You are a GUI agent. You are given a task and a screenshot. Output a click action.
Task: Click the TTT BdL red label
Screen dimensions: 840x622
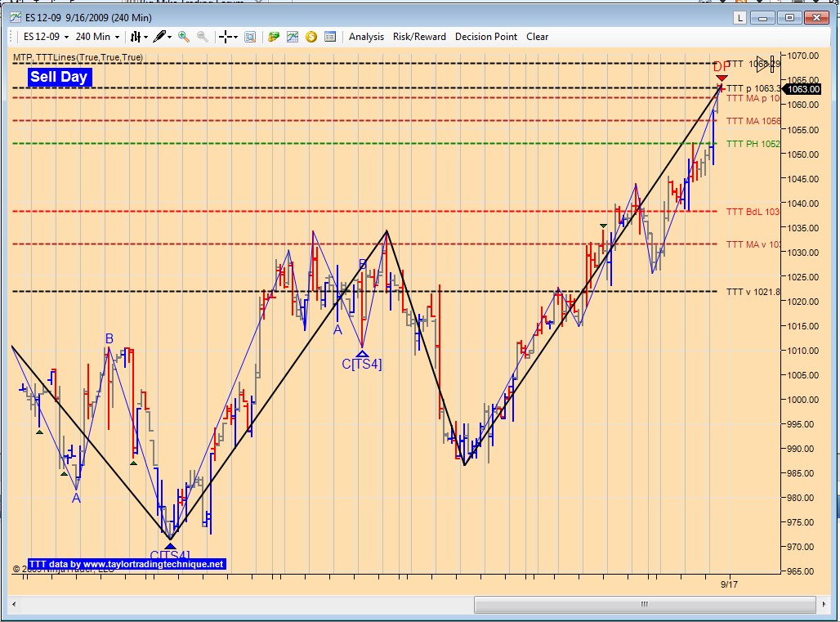[x=752, y=212]
